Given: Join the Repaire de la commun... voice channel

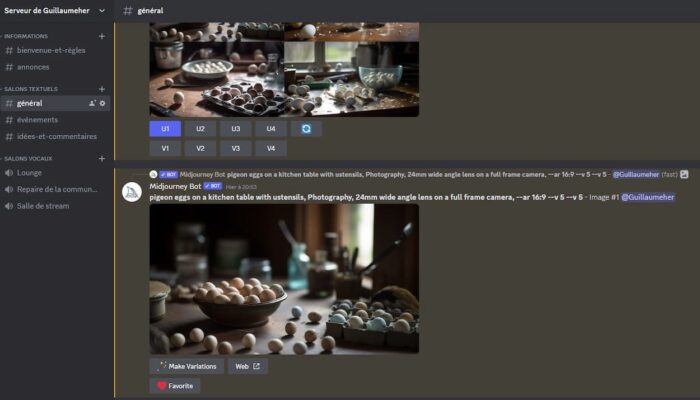Looking at the screenshot, I should click(55, 189).
